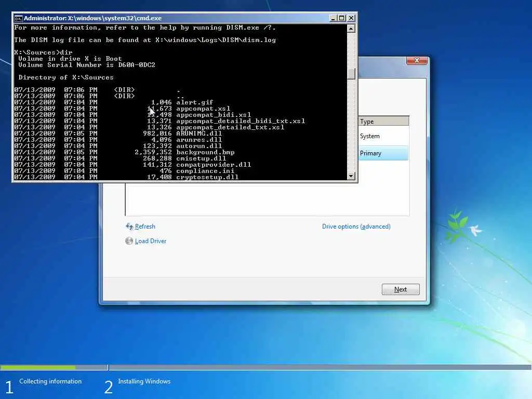
Task: Click the compatprovider.dll file entry
Action: coord(214,165)
